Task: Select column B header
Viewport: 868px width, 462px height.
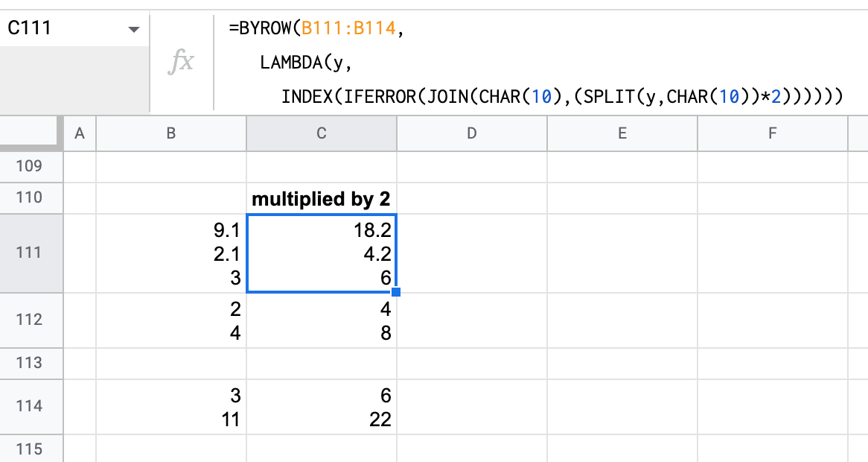Action: point(171,133)
